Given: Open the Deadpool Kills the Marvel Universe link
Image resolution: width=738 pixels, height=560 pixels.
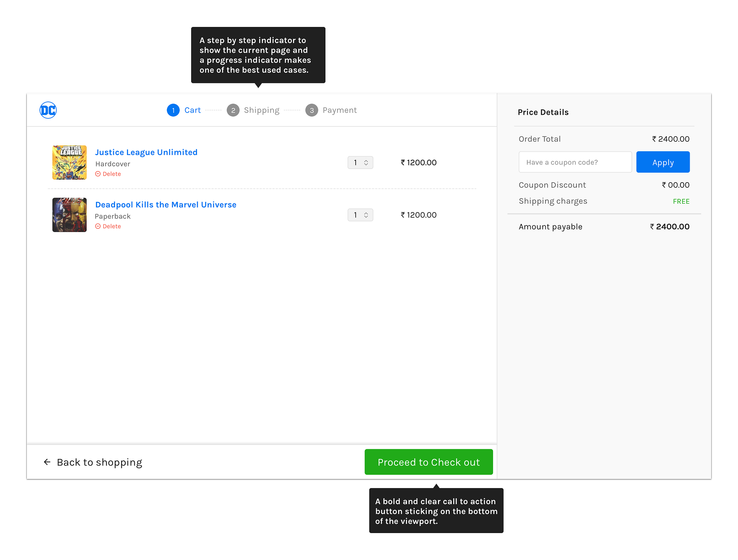Looking at the screenshot, I should click(166, 204).
